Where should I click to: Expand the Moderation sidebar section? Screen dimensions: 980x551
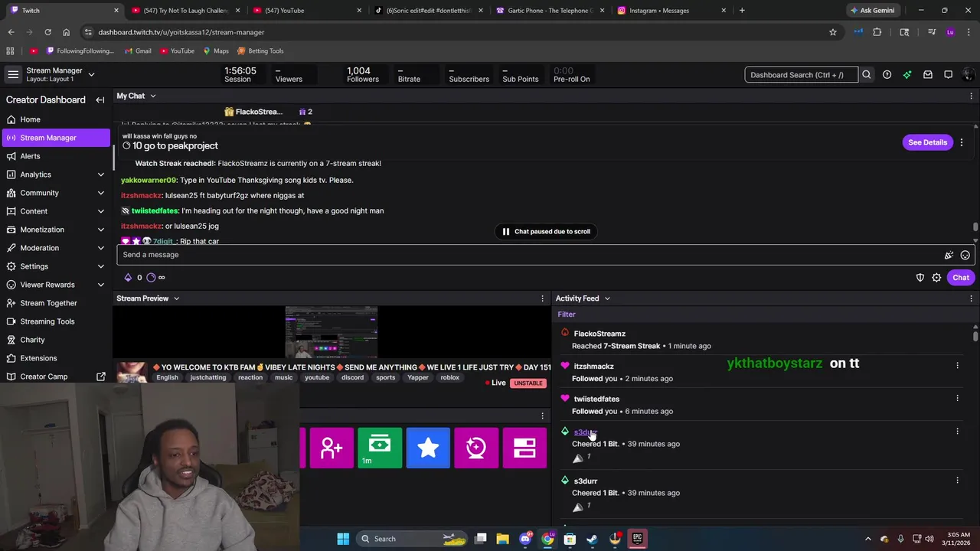100,248
